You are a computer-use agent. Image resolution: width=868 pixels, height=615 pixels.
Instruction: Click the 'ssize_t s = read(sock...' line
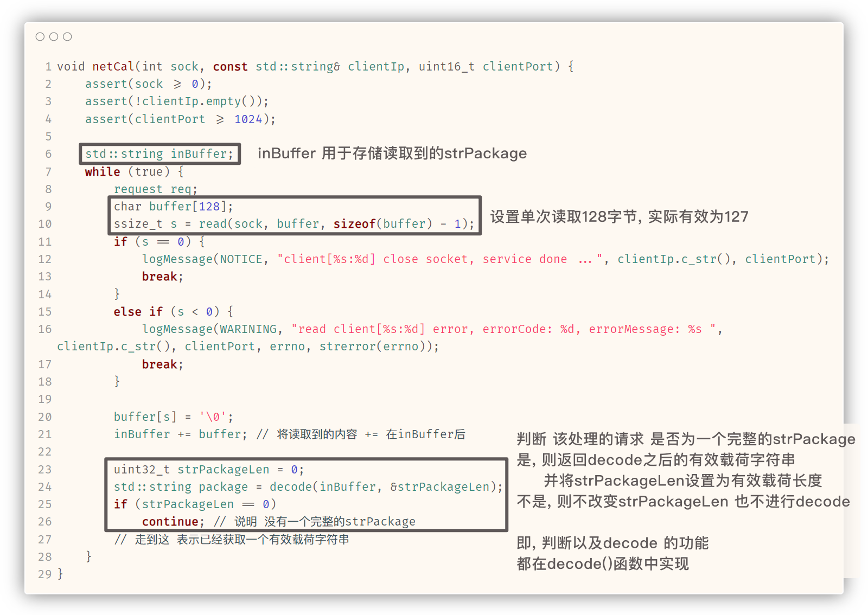(x=294, y=224)
